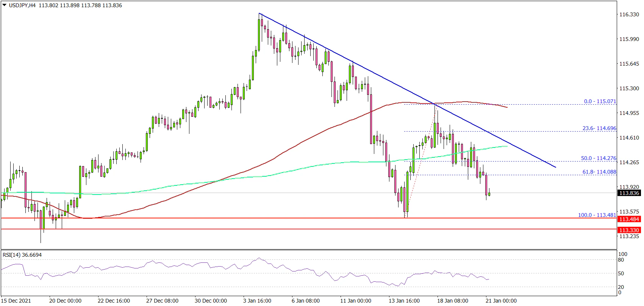Click the 50.0 - 114.276 Fibonacci label
Screen dimensions: 644x306
pyautogui.click(x=599, y=158)
